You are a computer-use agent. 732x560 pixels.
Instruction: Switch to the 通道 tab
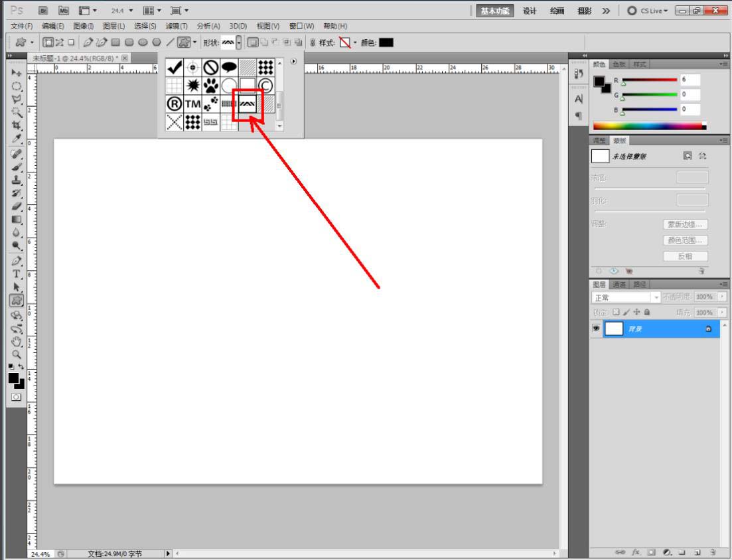tap(619, 284)
